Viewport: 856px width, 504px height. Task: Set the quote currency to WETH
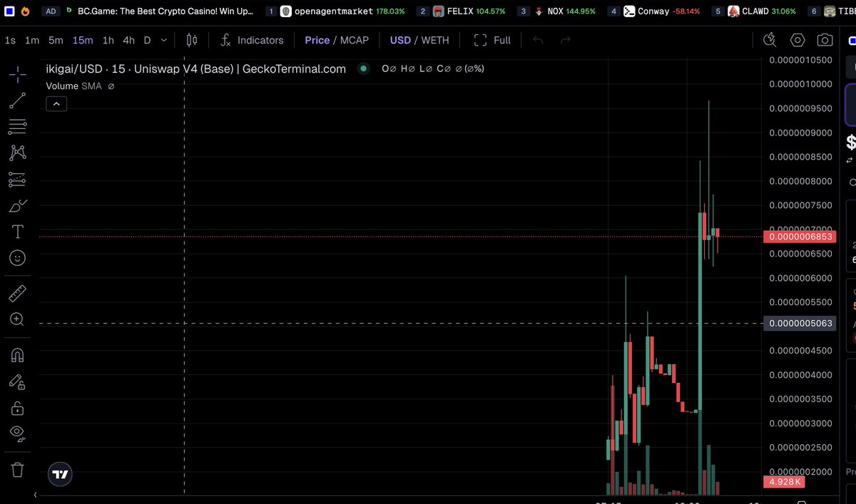tap(435, 40)
